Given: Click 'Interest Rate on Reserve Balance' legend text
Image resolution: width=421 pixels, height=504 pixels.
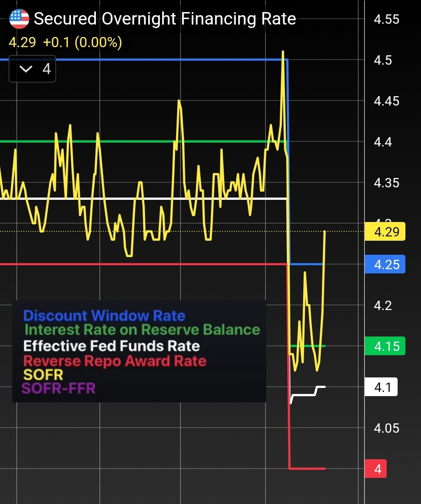Looking at the screenshot, I should tap(142, 330).
